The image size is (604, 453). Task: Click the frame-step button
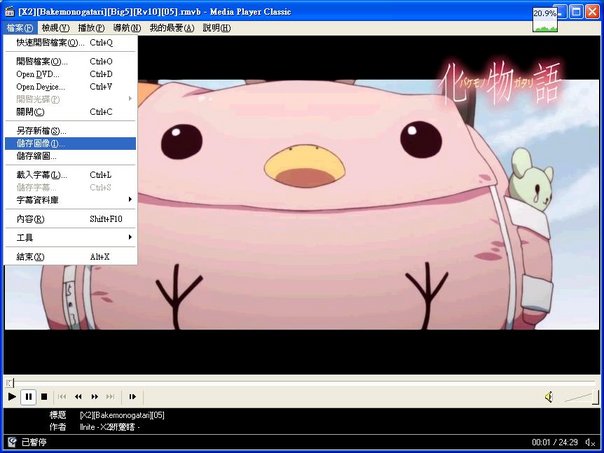(133, 396)
